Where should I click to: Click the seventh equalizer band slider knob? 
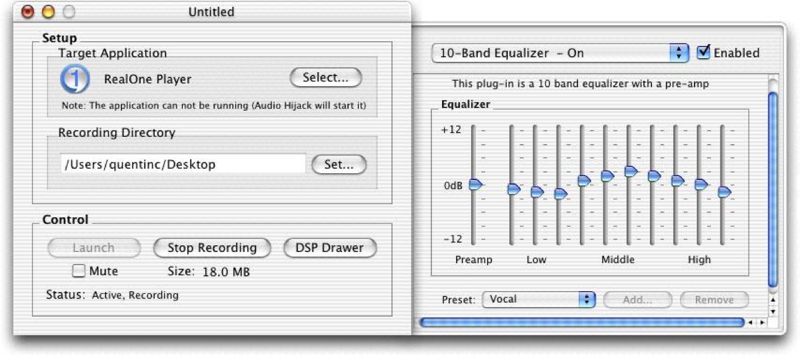655,176
